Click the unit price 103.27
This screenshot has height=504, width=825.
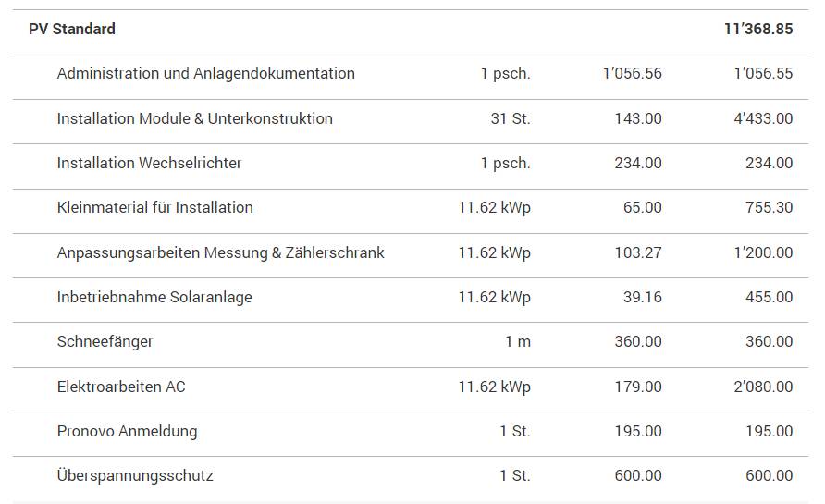coord(638,252)
